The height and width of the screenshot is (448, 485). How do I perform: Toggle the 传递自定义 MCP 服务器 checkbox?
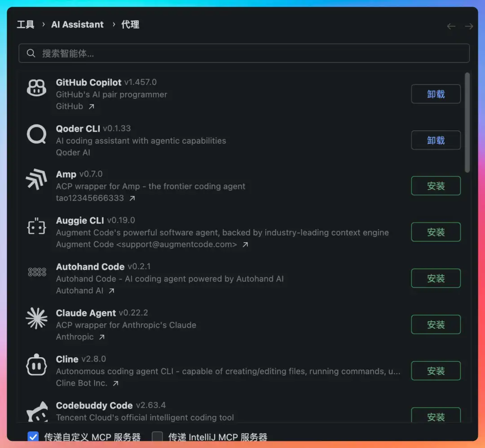pos(33,437)
